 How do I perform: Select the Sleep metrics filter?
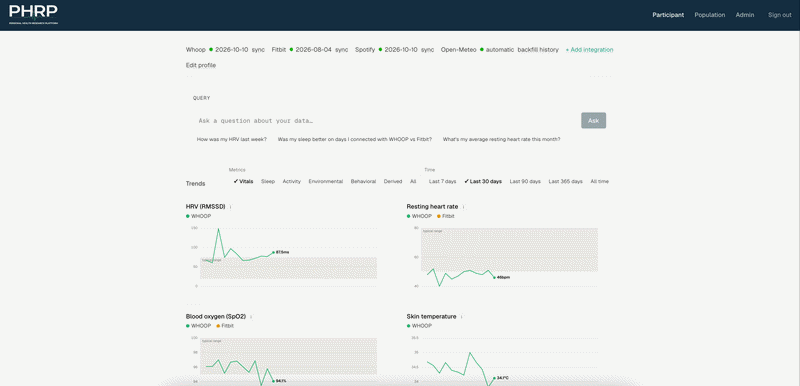tap(268, 182)
